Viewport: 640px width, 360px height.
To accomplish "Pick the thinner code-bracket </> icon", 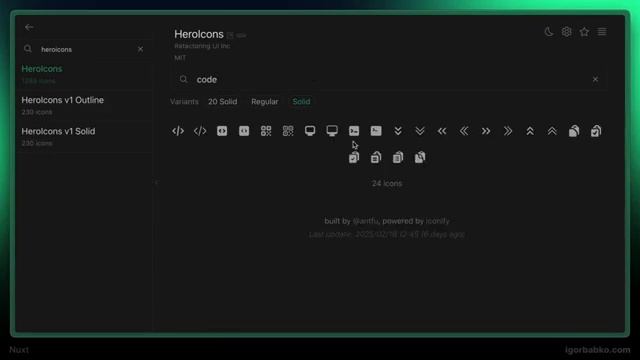I will (200, 131).
